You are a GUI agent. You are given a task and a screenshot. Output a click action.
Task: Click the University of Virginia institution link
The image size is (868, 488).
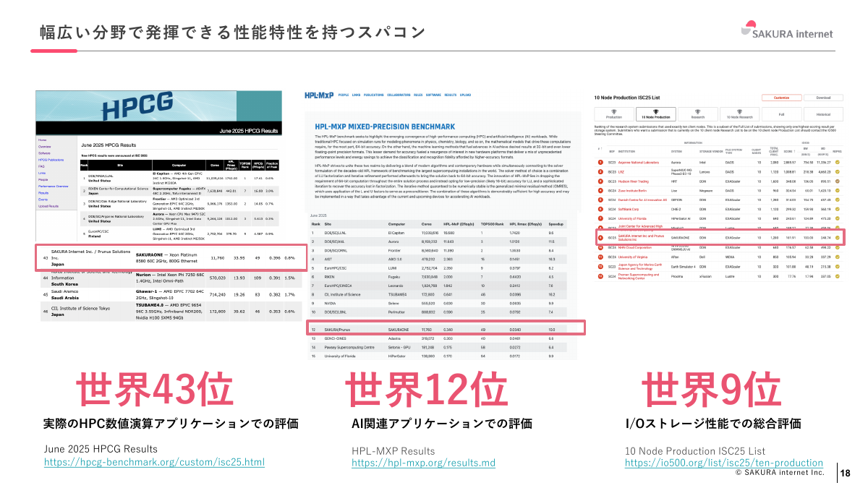coord(633,257)
